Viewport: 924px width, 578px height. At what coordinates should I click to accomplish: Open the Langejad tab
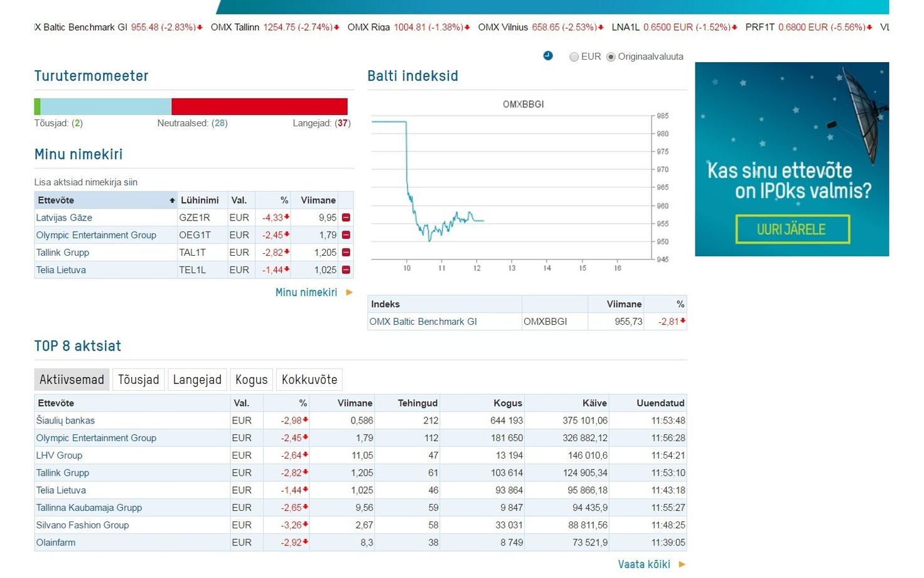point(197,379)
